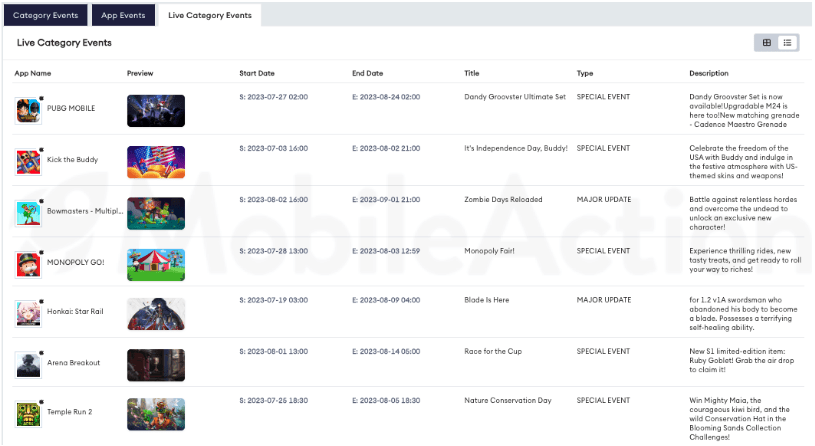Viewport: 815px width, 446px height.
Task: View Bowmasters event preview image
Action: pos(156,214)
